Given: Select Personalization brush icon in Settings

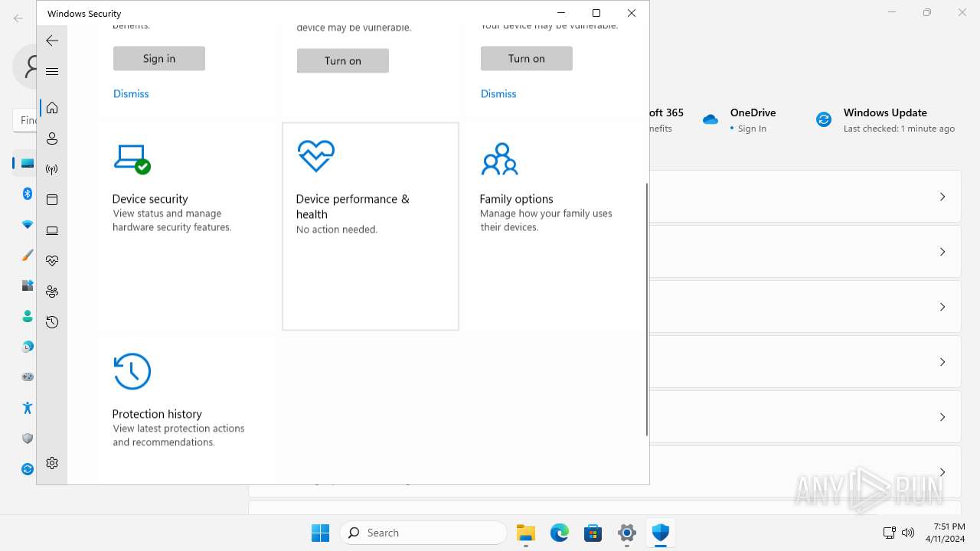Looking at the screenshot, I should point(28,255).
